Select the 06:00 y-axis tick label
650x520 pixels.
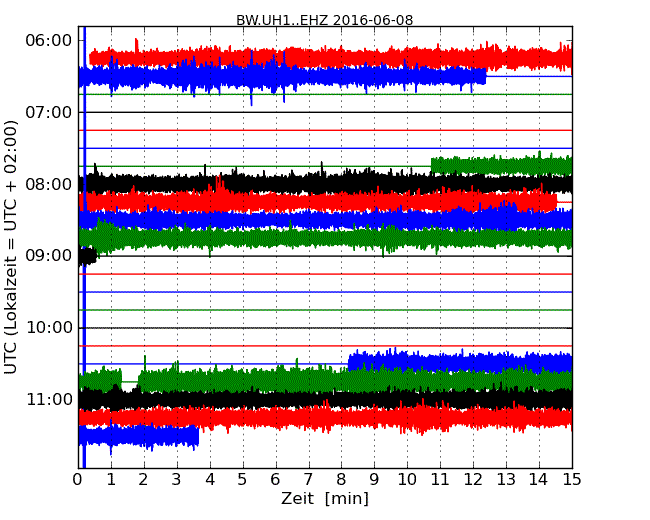coord(48,40)
